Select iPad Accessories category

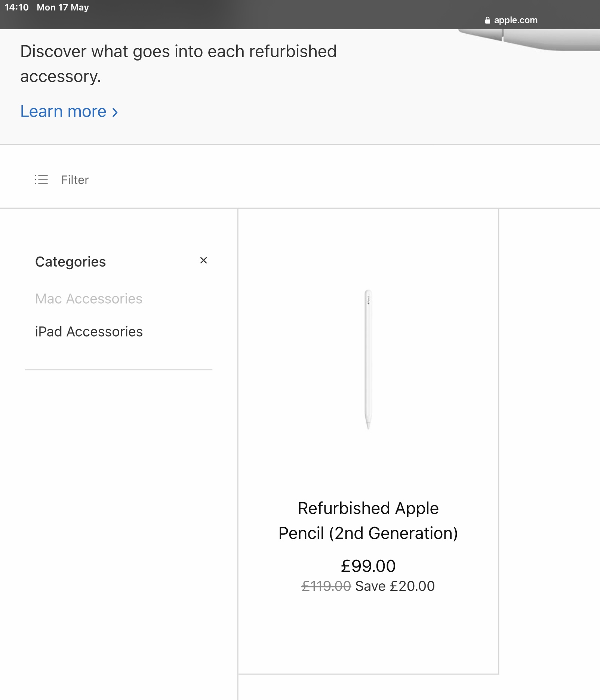[x=89, y=332]
